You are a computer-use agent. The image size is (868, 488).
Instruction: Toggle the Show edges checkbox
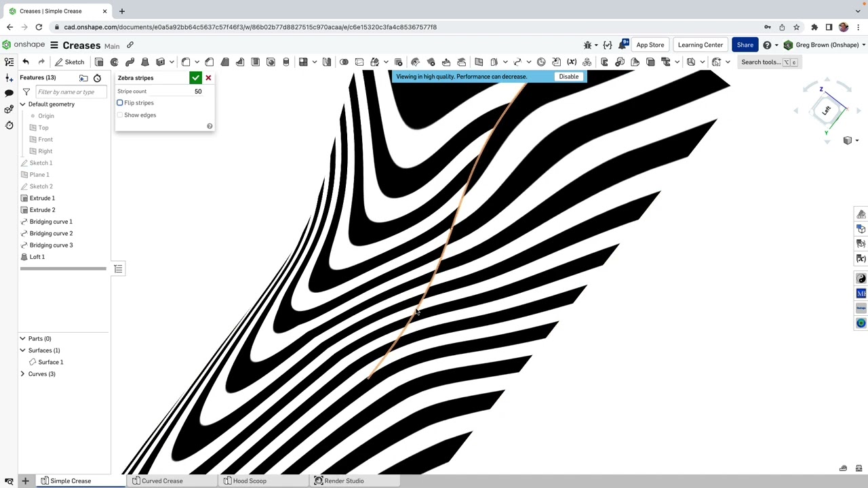coord(120,115)
